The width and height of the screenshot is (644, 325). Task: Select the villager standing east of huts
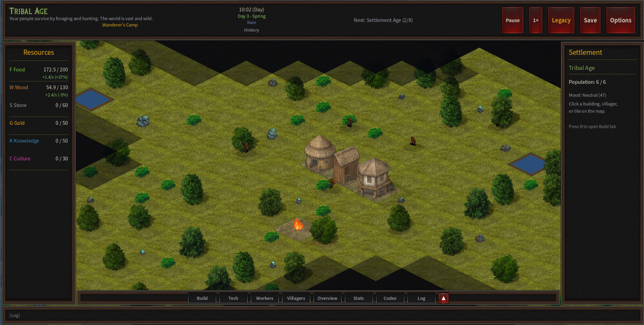coord(413,141)
